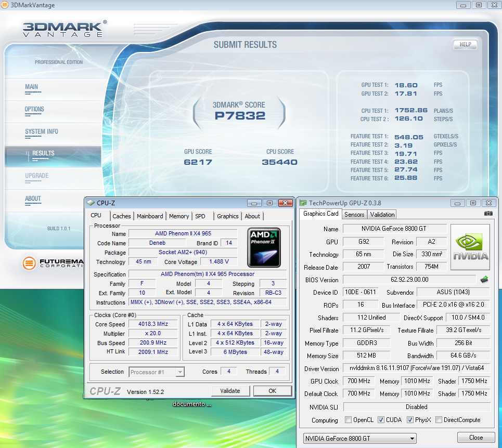Image resolution: width=502 pixels, height=448 pixels.
Task: Open ABOUT in the 3DMark sidebar
Action: point(33,199)
